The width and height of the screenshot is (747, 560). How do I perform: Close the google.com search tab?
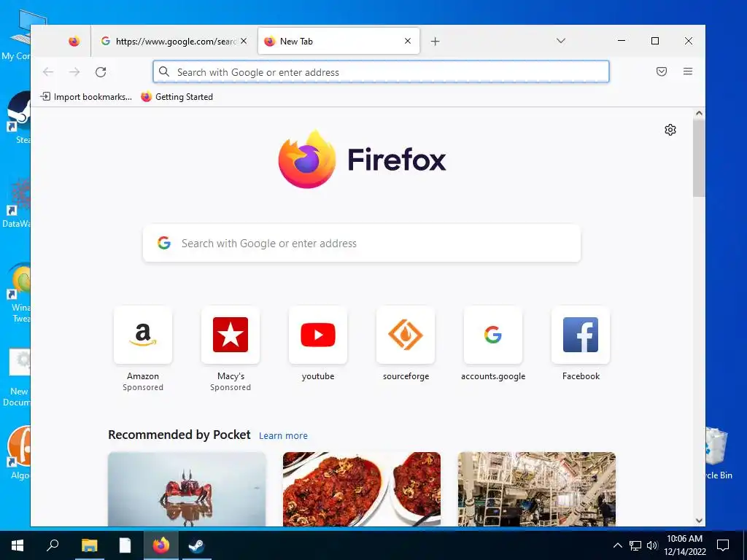click(x=244, y=42)
